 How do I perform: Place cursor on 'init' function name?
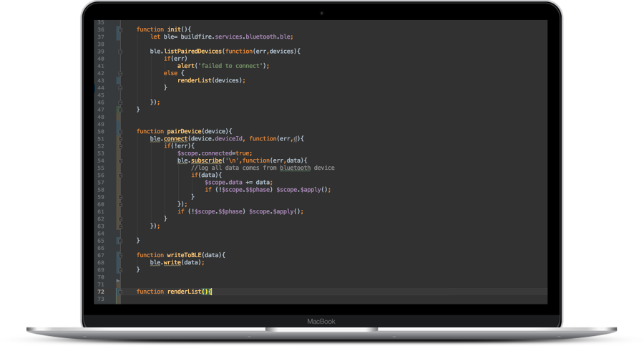(174, 29)
